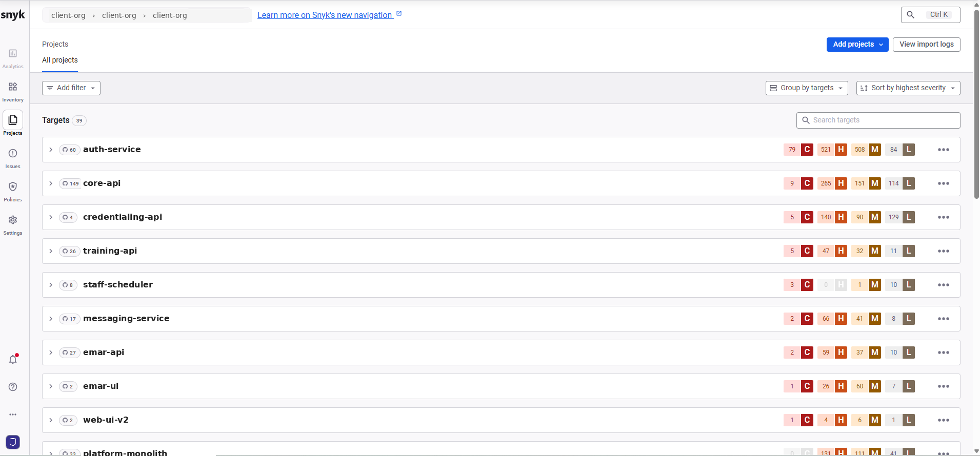This screenshot has width=980, height=456.
Task: Open Settings in the sidebar
Action: (13, 224)
